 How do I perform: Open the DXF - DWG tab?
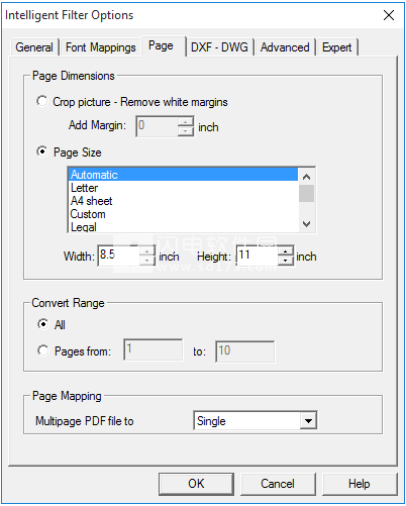click(220, 47)
